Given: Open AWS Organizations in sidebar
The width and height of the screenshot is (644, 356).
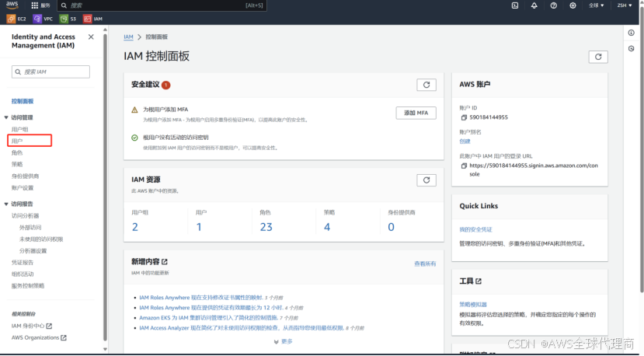Looking at the screenshot, I should [x=39, y=338].
